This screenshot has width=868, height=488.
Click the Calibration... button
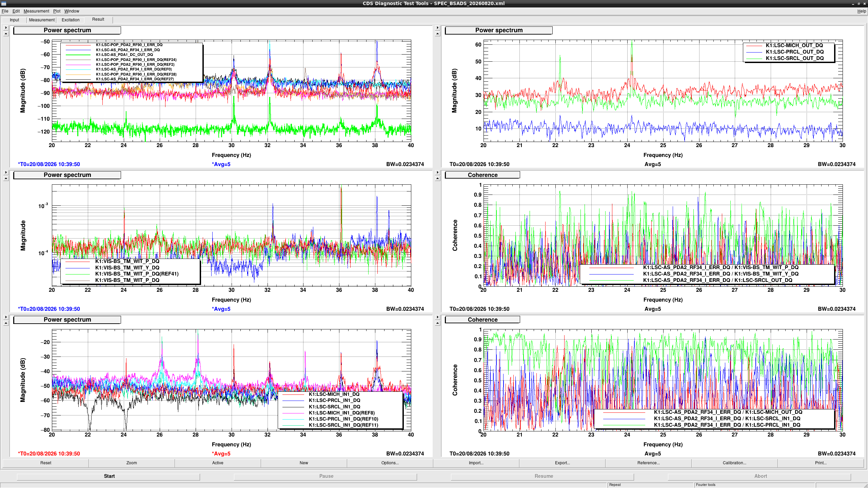[734, 463]
